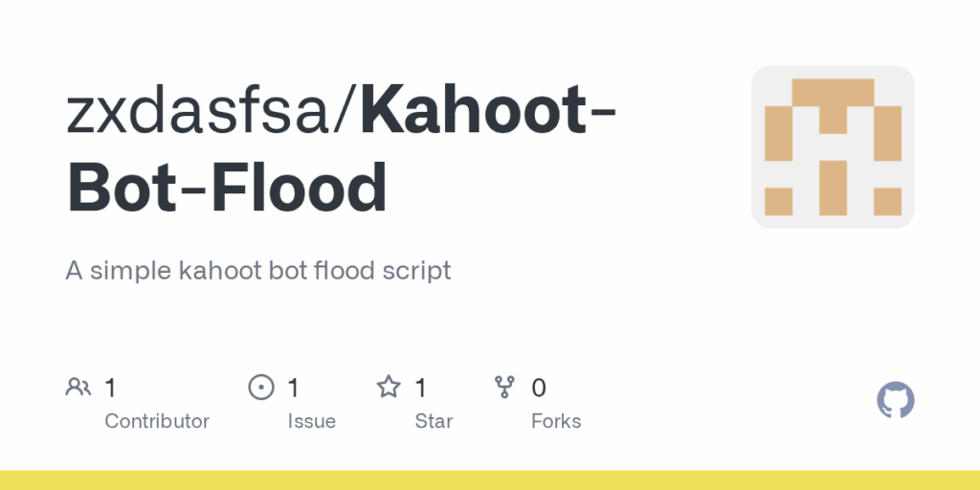Image resolution: width=980 pixels, height=490 pixels.
Task: Click the issue count number 1
Action: point(293,388)
